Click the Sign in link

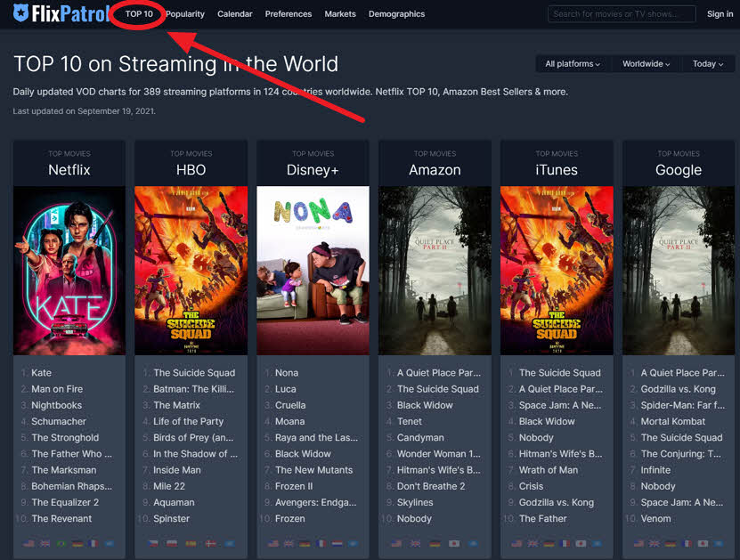pos(720,14)
